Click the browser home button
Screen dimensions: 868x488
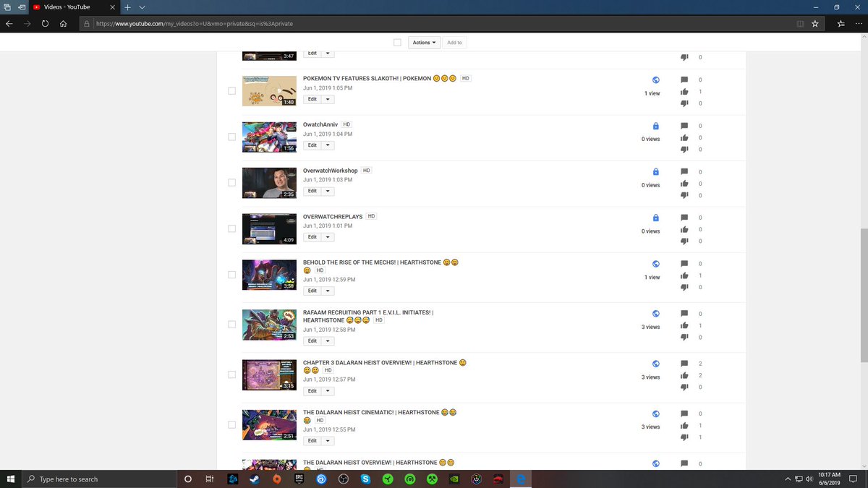tap(64, 23)
